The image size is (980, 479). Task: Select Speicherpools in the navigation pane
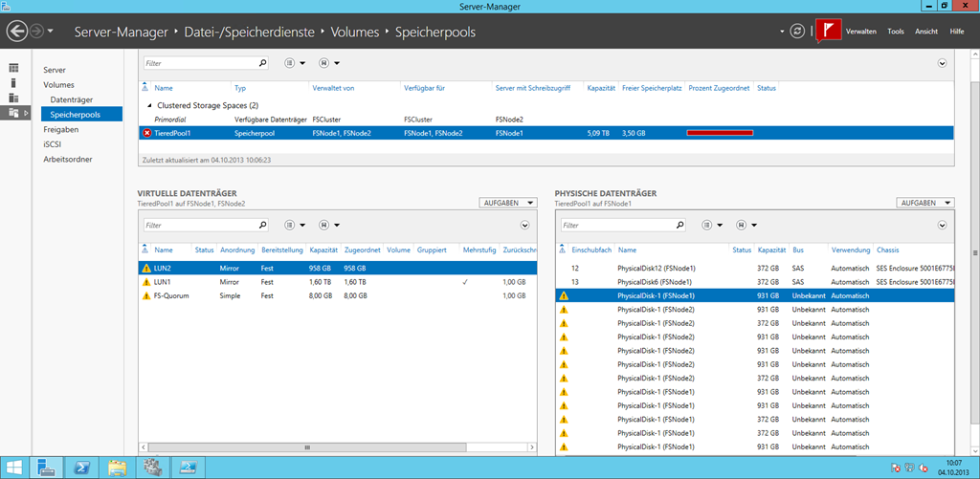tap(82, 115)
